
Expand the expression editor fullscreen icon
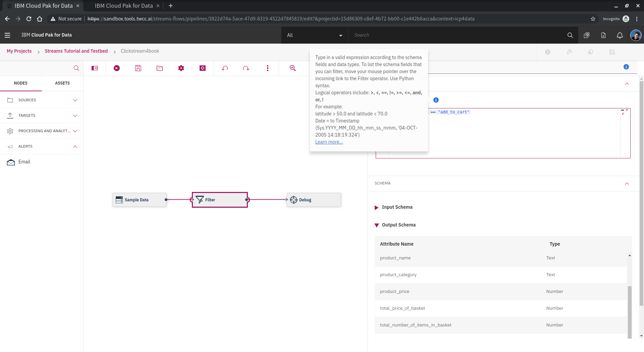click(x=625, y=112)
